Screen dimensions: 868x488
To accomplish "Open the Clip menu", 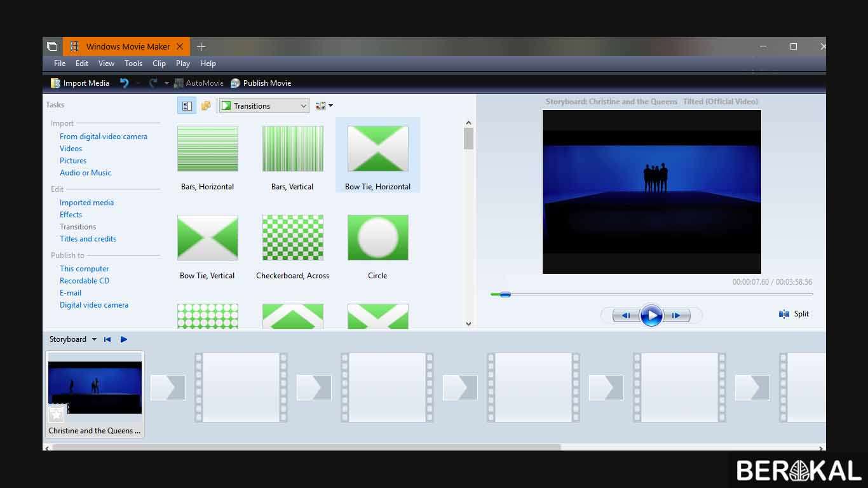I will (158, 63).
